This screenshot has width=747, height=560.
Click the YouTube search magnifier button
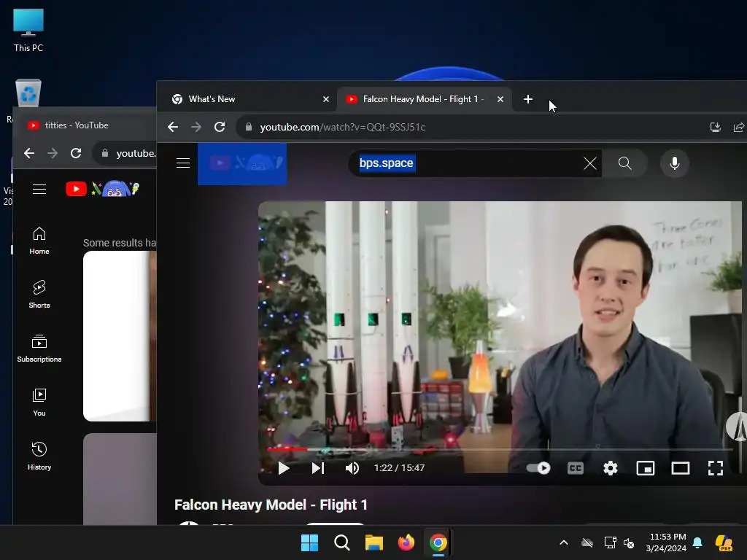(624, 163)
